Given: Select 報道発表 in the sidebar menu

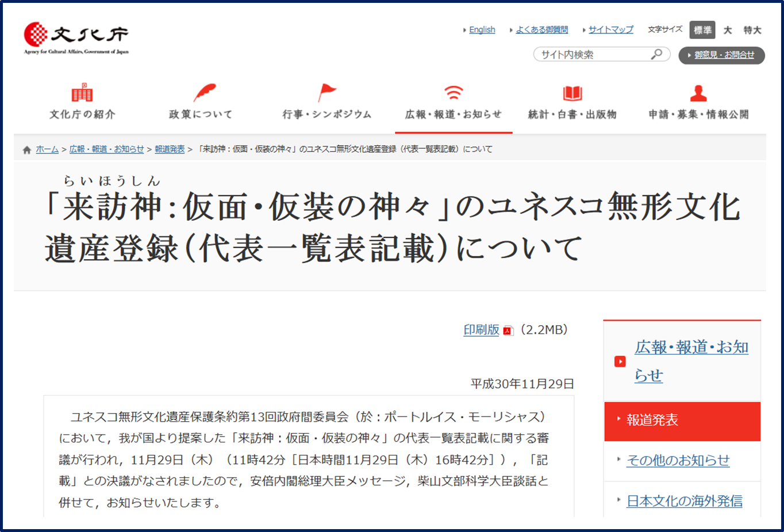Looking at the screenshot, I should coord(682,421).
